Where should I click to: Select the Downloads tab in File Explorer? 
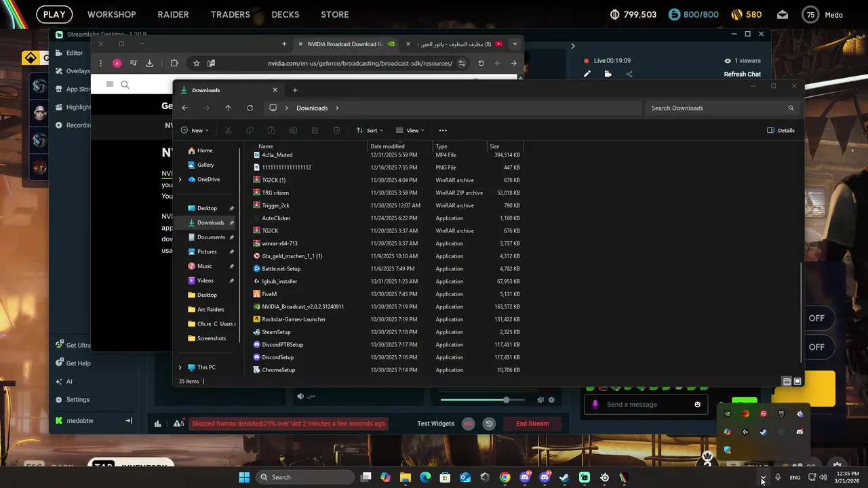pos(229,90)
